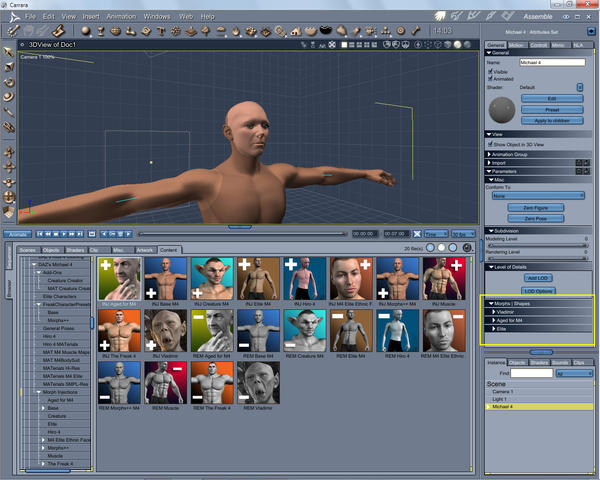Switch to the Shaders tab in the browser
Viewport: 600px width, 480px height.
coord(75,250)
